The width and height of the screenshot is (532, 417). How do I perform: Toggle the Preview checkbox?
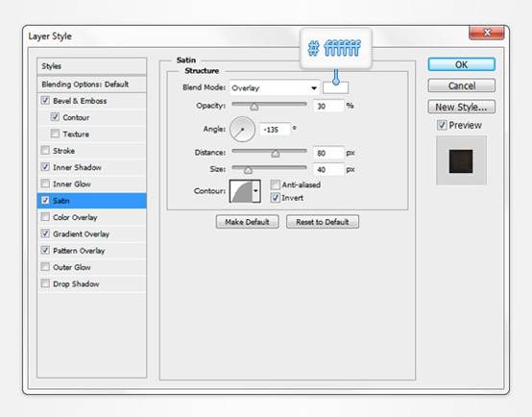pos(442,125)
